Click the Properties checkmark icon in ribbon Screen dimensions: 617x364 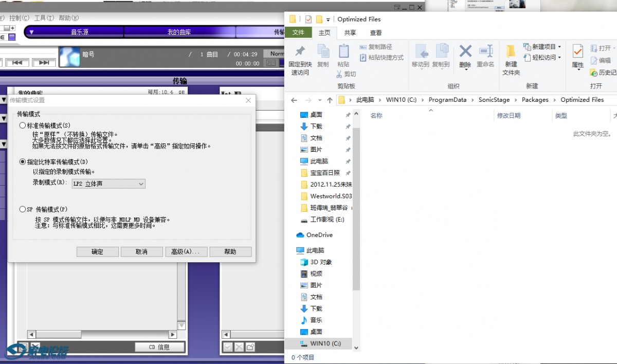(x=577, y=51)
